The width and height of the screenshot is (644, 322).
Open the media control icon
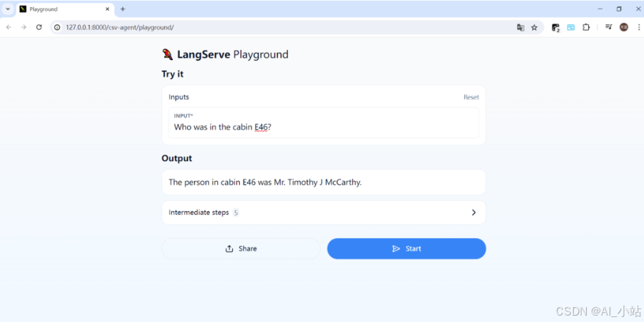pos(608,27)
